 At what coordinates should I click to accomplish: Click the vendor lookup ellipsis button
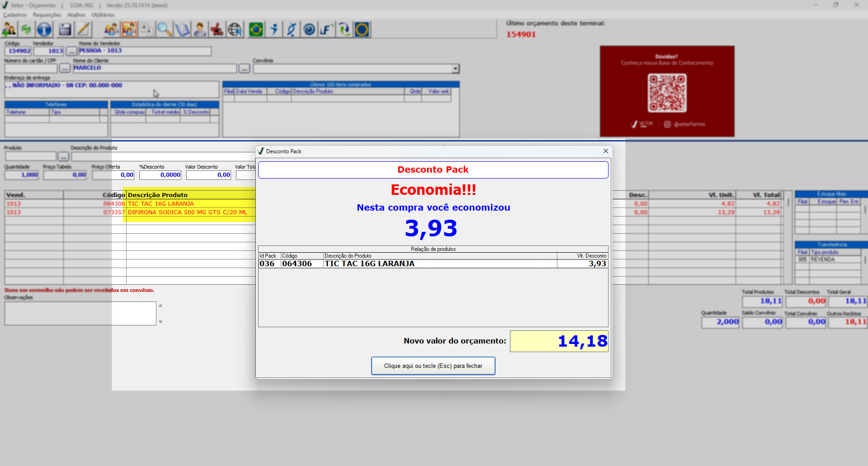(71, 51)
